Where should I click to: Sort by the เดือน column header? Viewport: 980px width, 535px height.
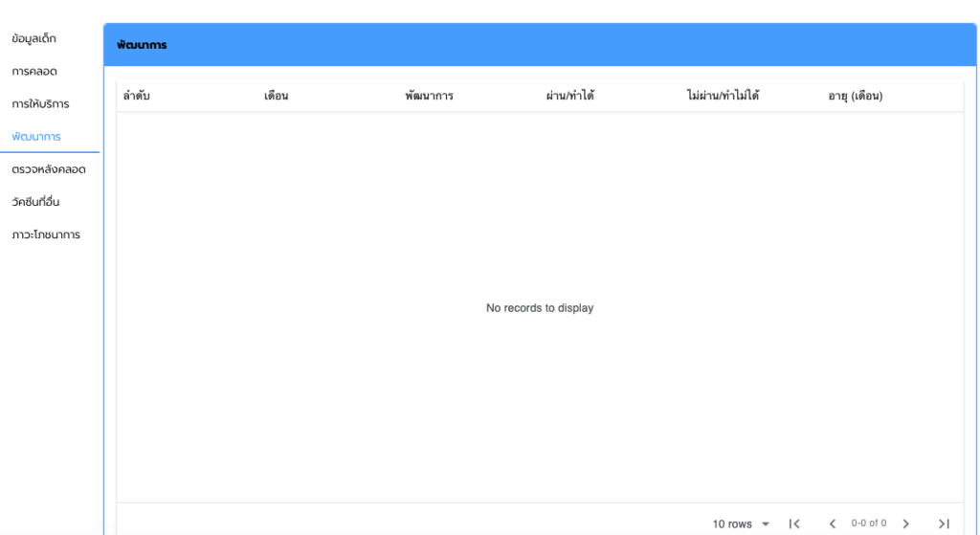pos(277,96)
